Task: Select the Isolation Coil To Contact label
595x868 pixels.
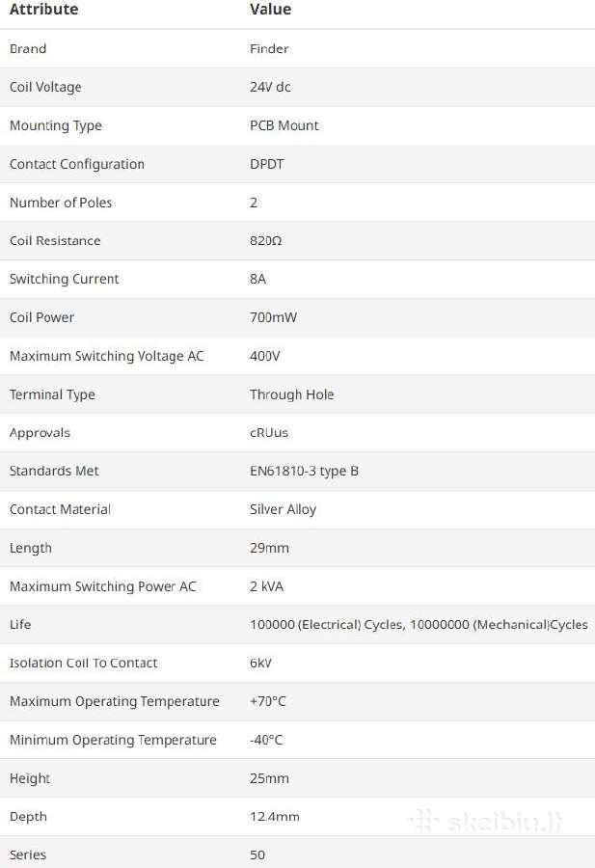Action: point(84,664)
